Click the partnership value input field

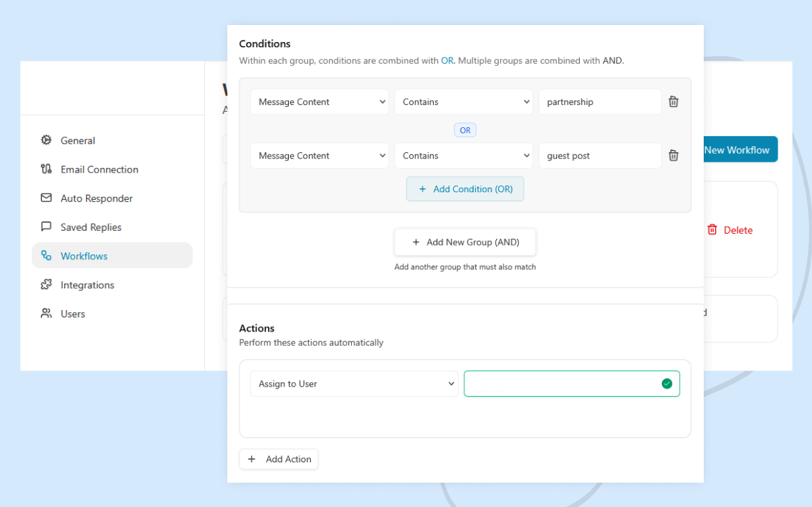pyautogui.click(x=600, y=102)
